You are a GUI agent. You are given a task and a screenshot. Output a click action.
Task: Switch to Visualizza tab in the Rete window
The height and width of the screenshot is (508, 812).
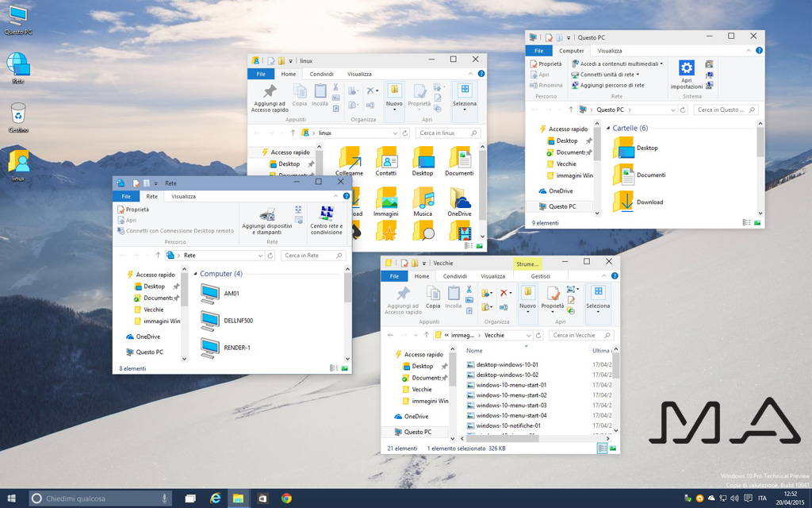point(183,197)
